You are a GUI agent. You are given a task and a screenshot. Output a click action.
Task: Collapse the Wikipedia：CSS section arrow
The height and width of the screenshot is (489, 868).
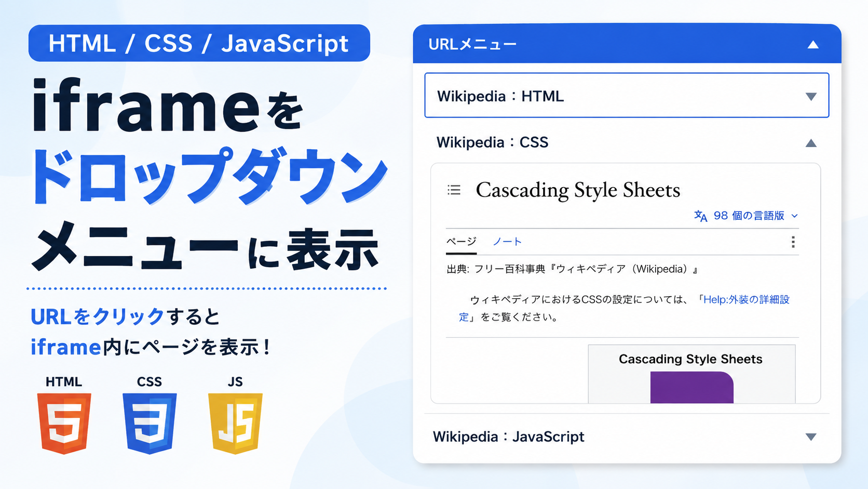click(811, 143)
